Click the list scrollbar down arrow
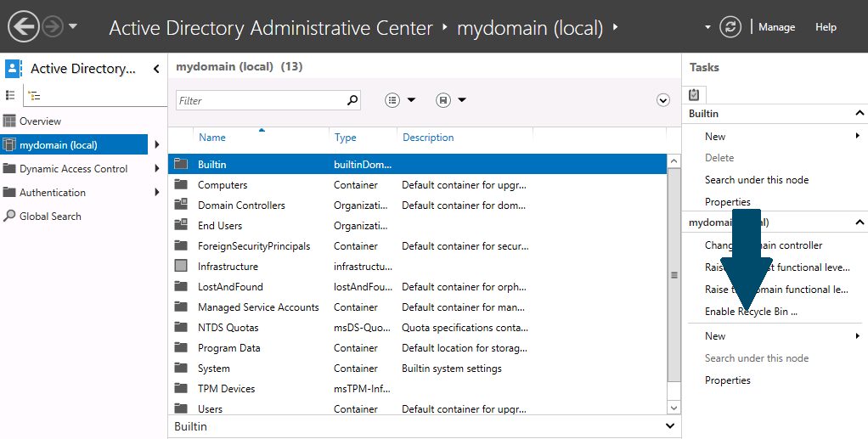 click(674, 408)
